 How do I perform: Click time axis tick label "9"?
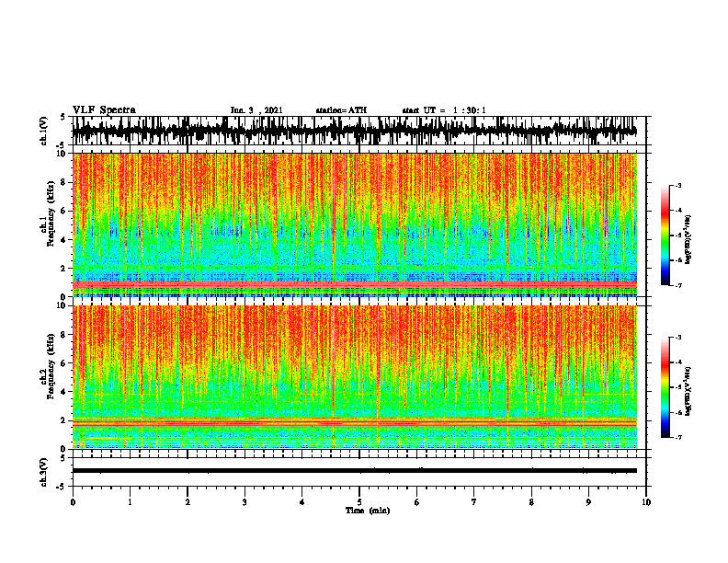pos(588,502)
